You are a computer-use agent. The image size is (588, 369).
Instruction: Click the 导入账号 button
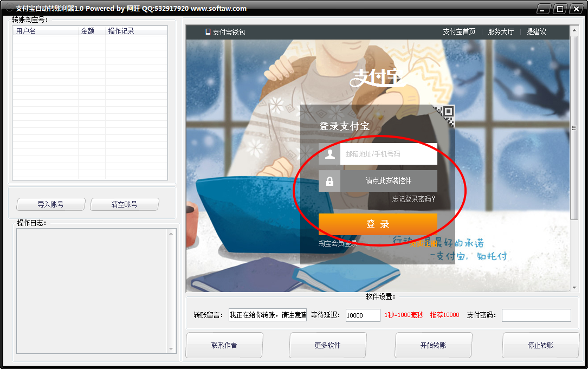pyautogui.click(x=50, y=204)
